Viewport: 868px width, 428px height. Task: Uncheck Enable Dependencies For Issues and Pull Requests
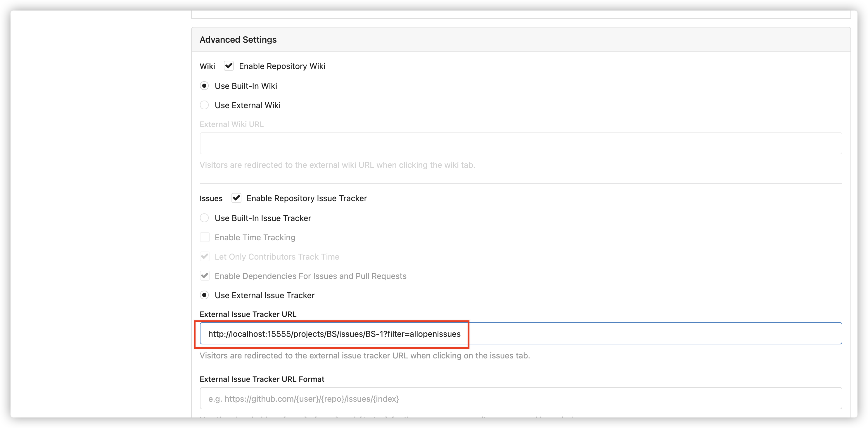[205, 276]
